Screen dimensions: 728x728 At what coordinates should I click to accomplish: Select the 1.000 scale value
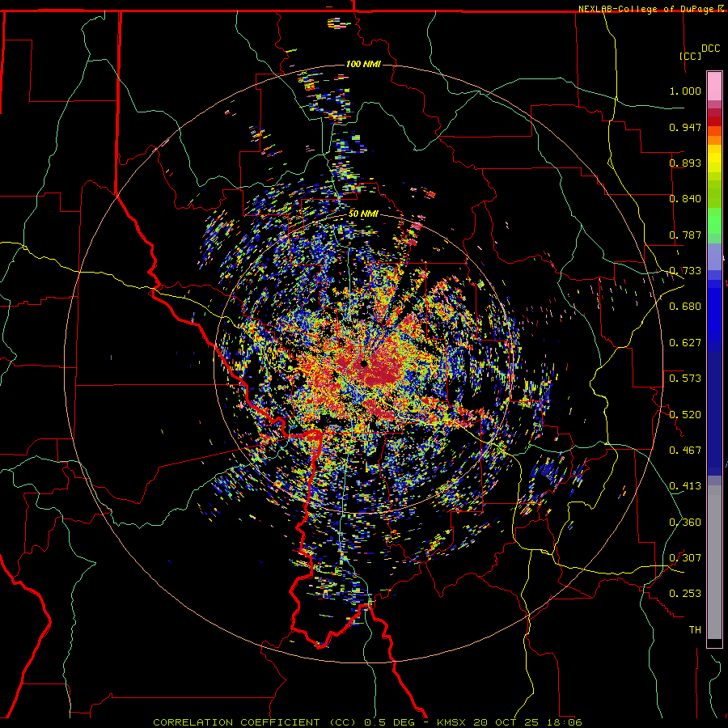click(x=685, y=91)
